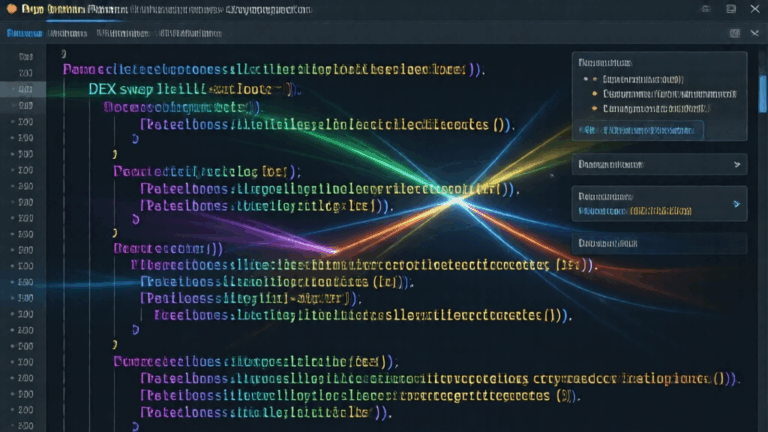Click the yellow link text in third panel

662,211
